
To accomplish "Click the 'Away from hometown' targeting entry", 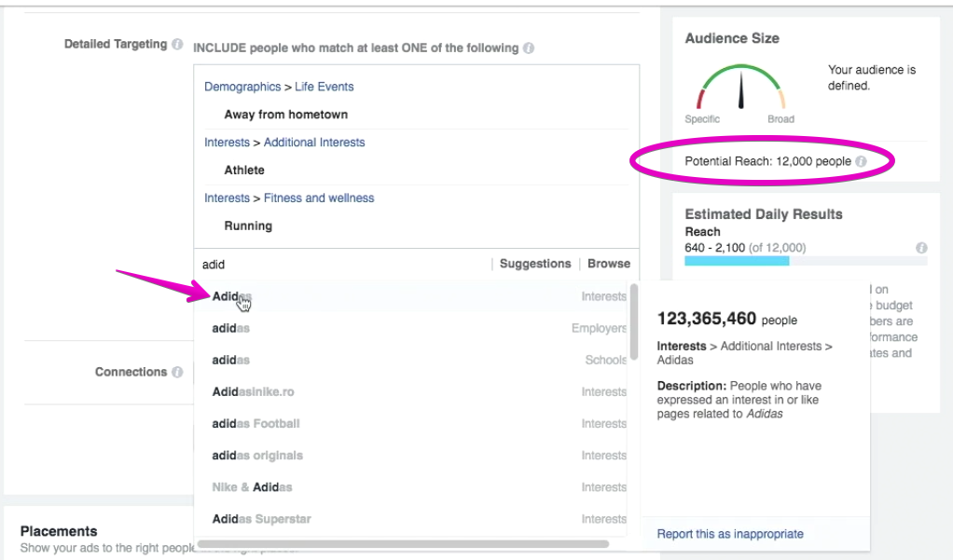I will click(x=285, y=115).
